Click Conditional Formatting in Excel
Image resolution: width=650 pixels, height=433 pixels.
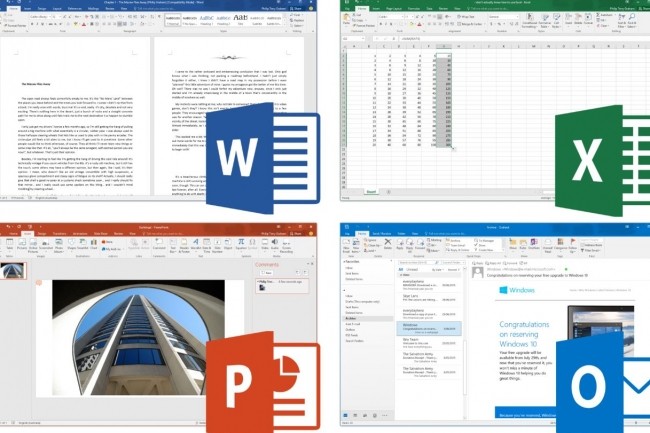click(529, 21)
